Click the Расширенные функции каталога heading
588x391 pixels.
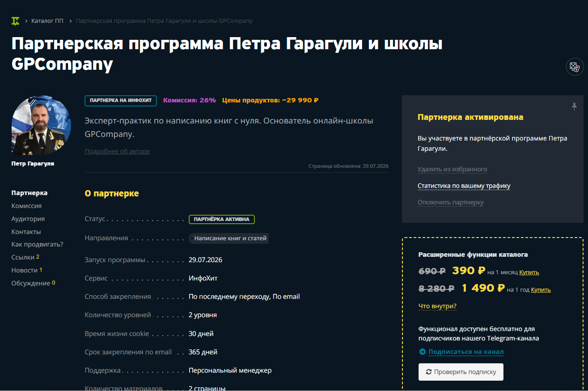(473, 255)
